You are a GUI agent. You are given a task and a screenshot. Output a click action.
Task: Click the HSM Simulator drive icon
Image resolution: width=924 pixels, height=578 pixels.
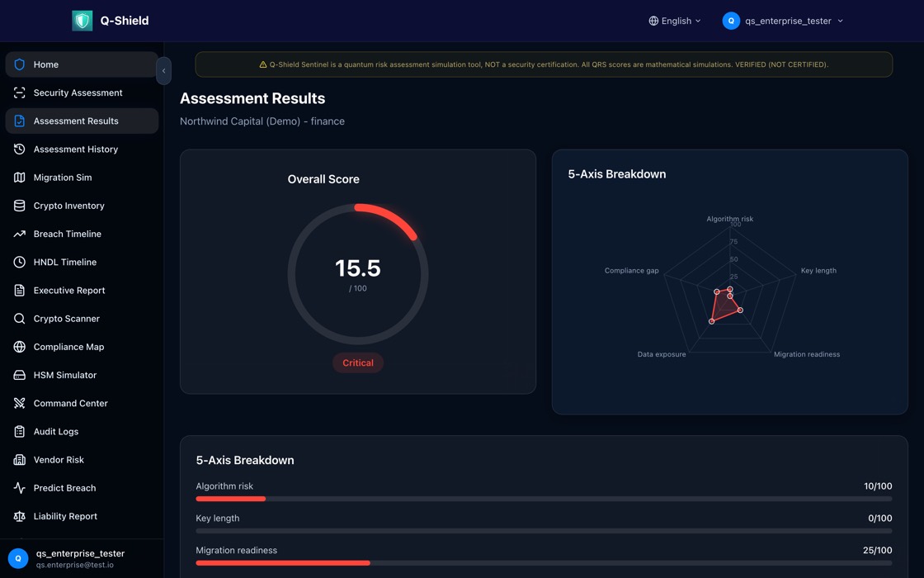point(20,375)
